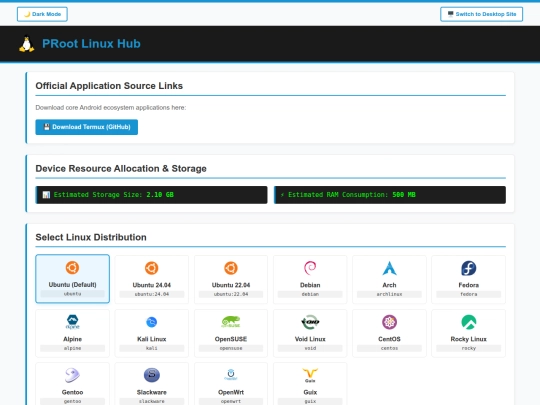Select the Gentoo logo icon

[72, 375]
